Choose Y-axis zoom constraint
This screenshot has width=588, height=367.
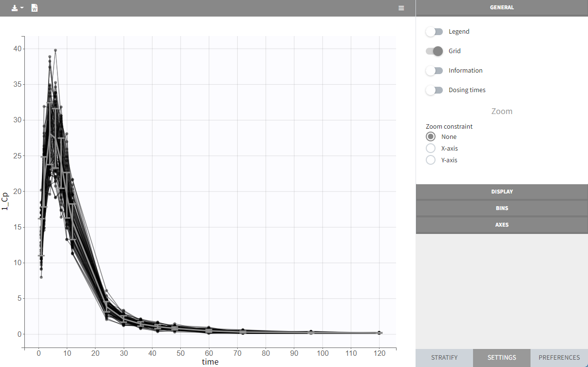[x=431, y=160]
